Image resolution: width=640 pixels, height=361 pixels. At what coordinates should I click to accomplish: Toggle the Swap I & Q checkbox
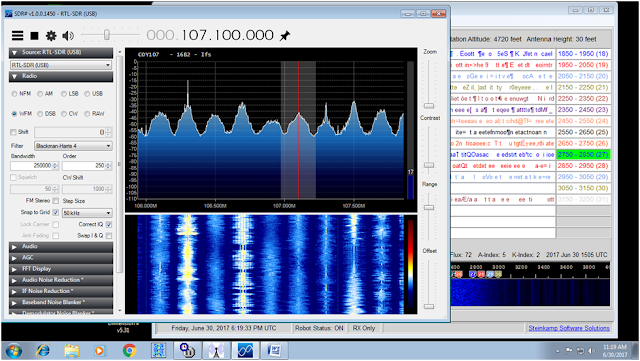[109, 236]
